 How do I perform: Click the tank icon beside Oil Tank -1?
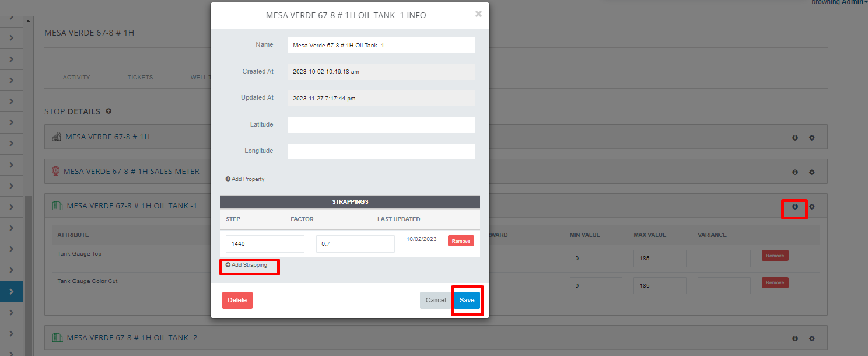point(57,205)
